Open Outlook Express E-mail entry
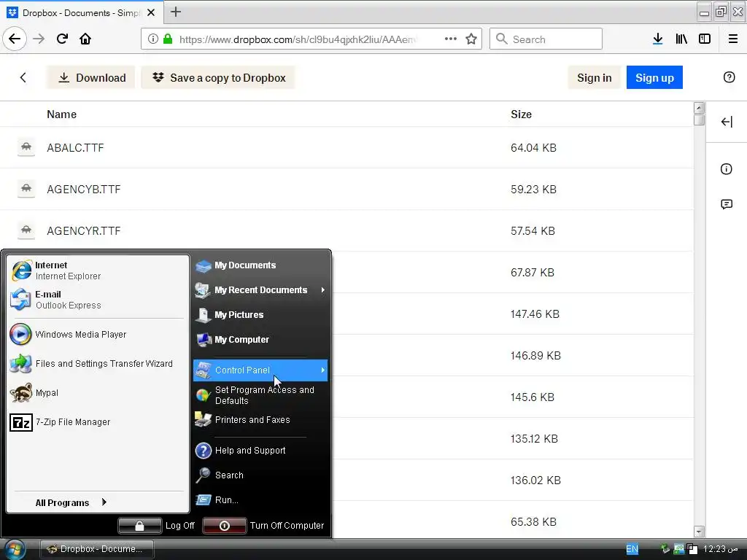 [98, 300]
